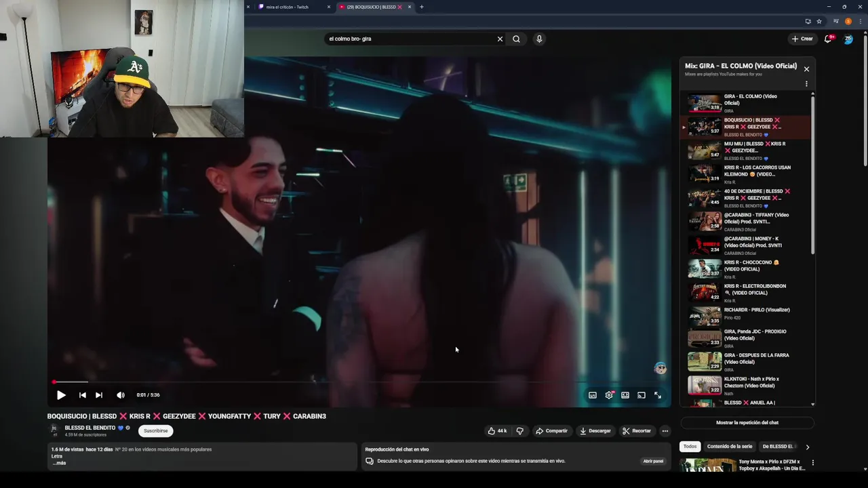Download video with Descargar button
The width and height of the screenshot is (868, 488).
[595, 431]
